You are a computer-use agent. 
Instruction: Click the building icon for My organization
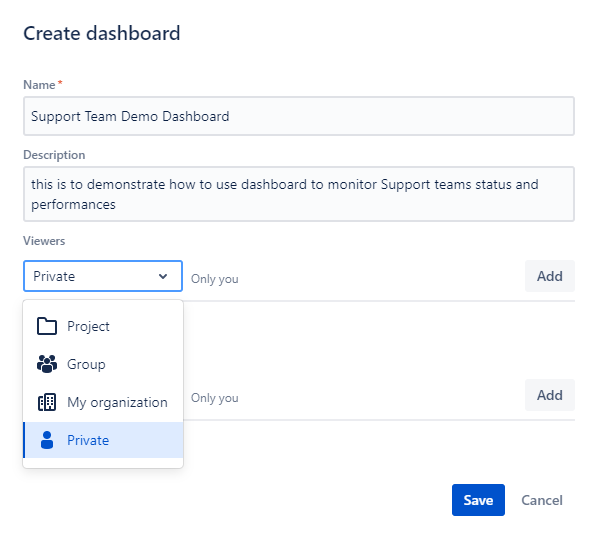click(47, 402)
